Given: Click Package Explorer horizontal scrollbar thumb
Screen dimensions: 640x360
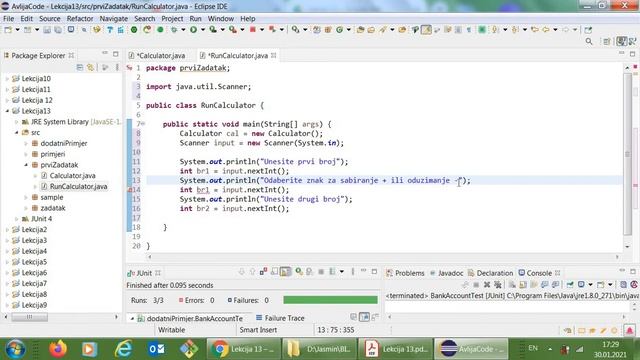Looking at the screenshot, I should 29,317.
